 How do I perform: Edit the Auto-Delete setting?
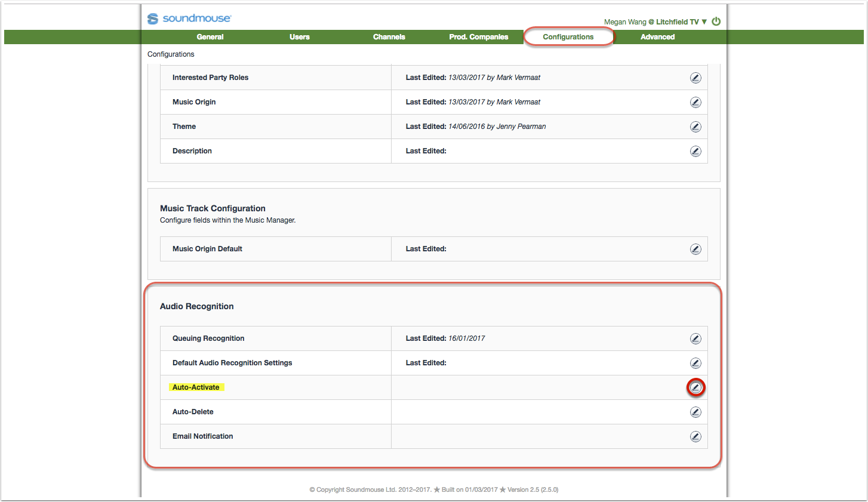click(x=695, y=412)
